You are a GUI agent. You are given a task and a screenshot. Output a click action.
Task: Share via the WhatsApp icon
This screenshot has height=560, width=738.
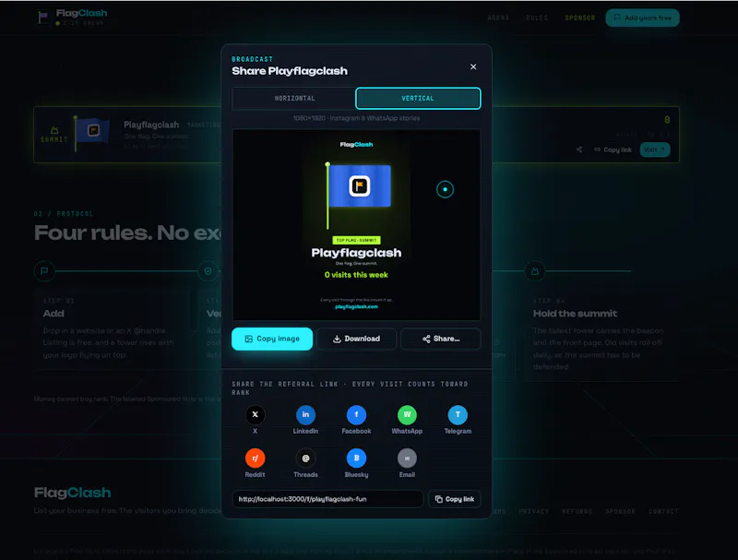point(407,414)
